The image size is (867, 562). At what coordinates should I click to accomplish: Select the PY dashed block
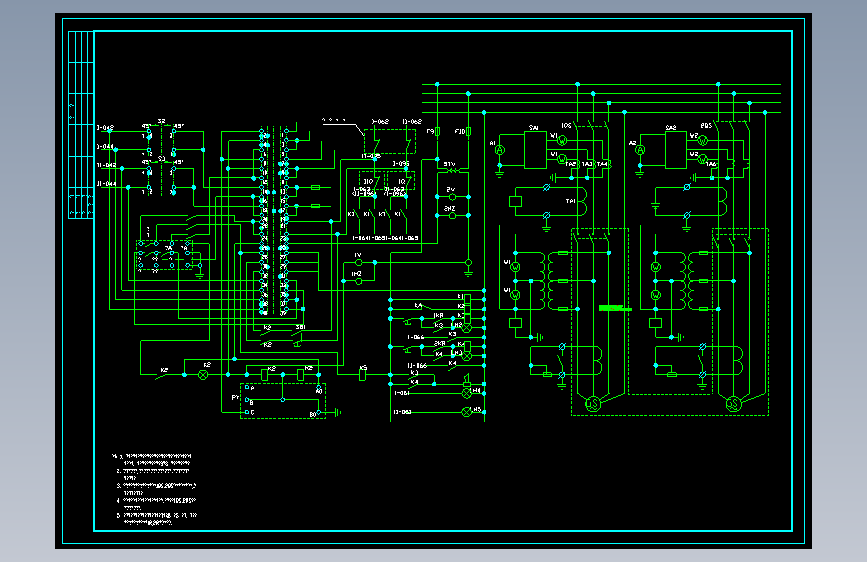click(283, 401)
